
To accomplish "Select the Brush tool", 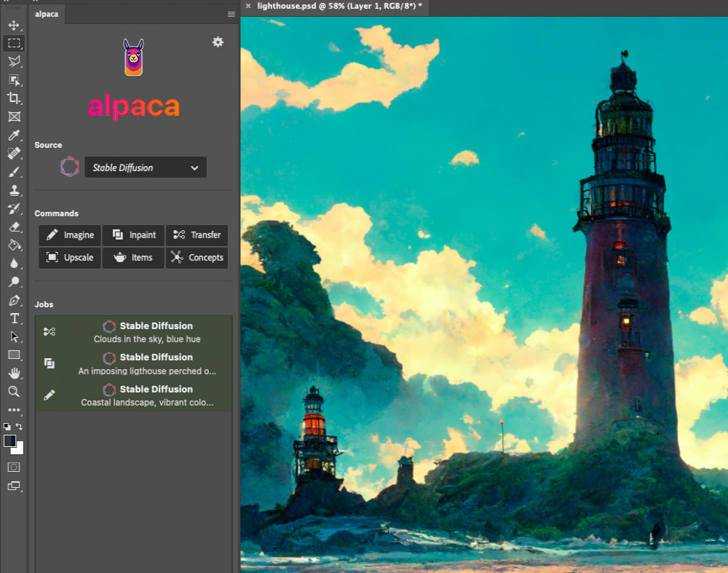I will (14, 173).
